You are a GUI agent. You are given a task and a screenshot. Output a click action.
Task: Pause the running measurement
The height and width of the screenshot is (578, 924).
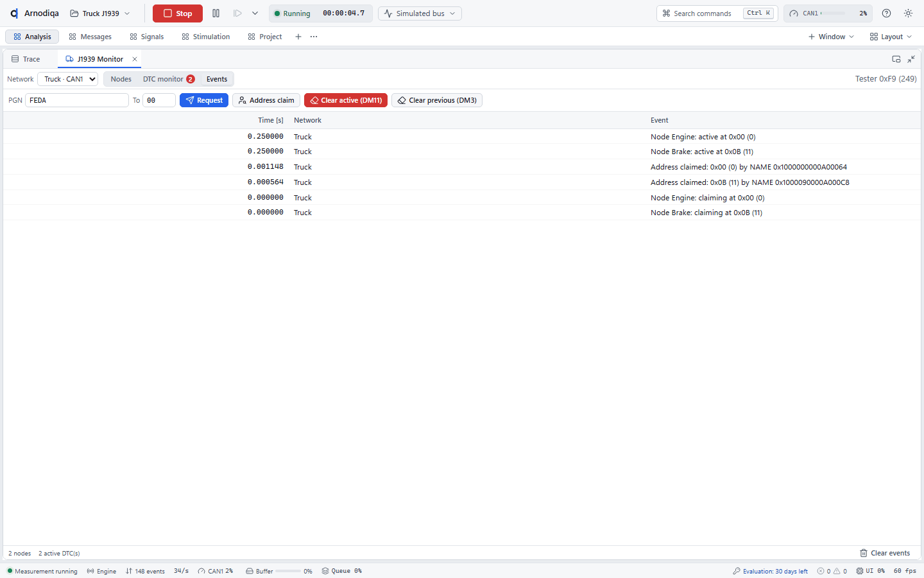pyautogui.click(x=216, y=13)
